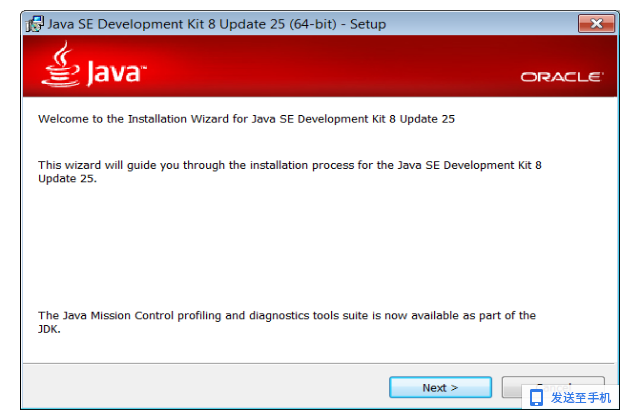
Task: Click the Oracle logo in the banner
Action: (x=562, y=77)
